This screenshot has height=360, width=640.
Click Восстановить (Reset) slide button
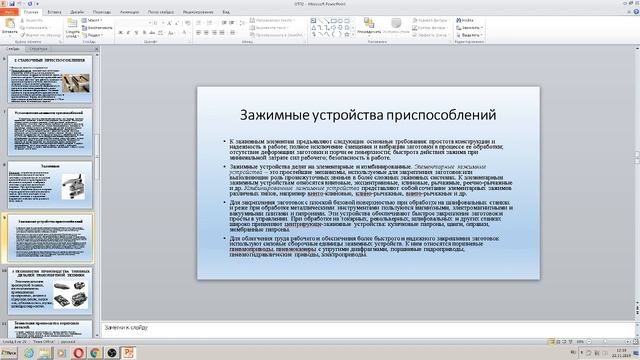tap(97, 28)
